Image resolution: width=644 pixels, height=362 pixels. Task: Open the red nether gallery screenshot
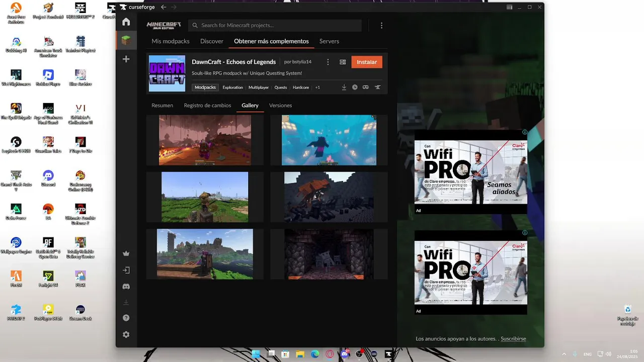205,140
